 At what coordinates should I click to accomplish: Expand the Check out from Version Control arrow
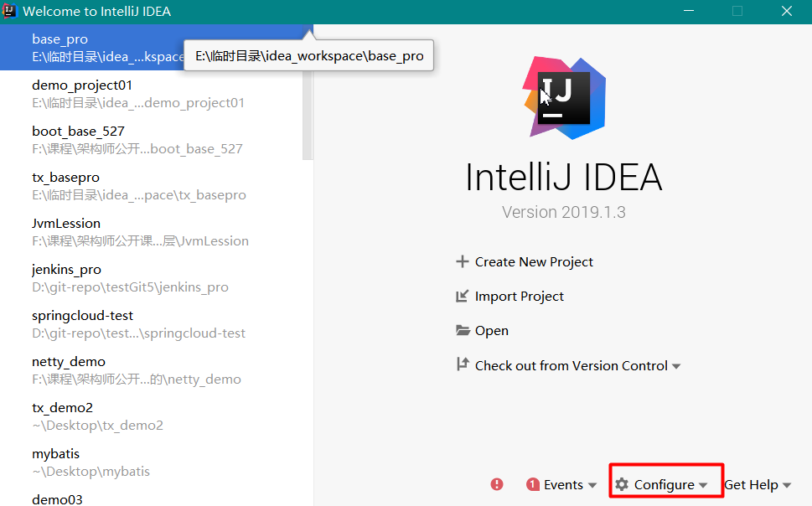point(675,366)
